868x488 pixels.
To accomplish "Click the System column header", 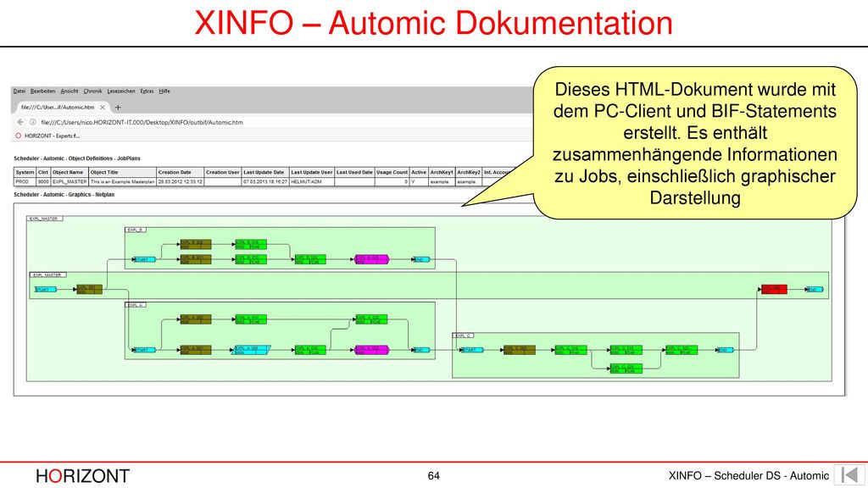I will tap(25, 172).
